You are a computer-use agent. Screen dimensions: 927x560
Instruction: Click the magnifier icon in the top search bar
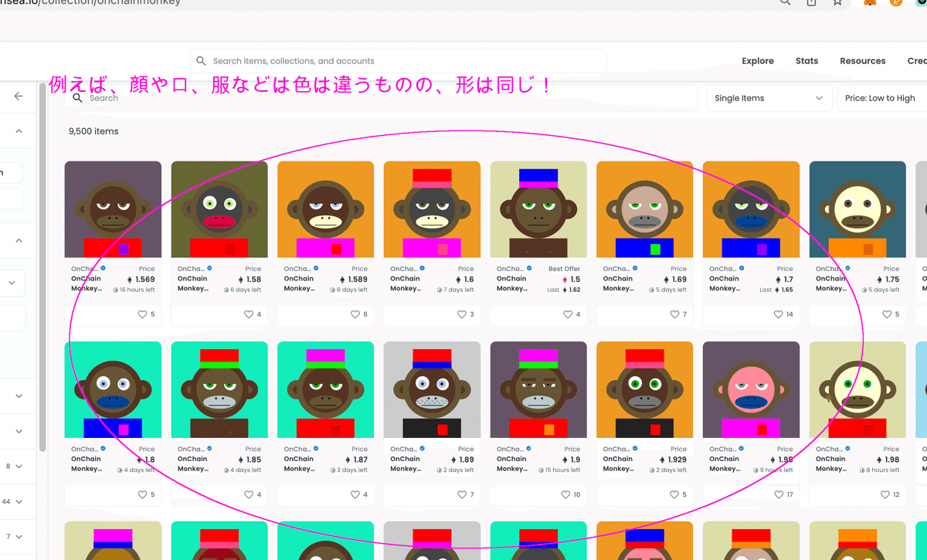click(201, 61)
